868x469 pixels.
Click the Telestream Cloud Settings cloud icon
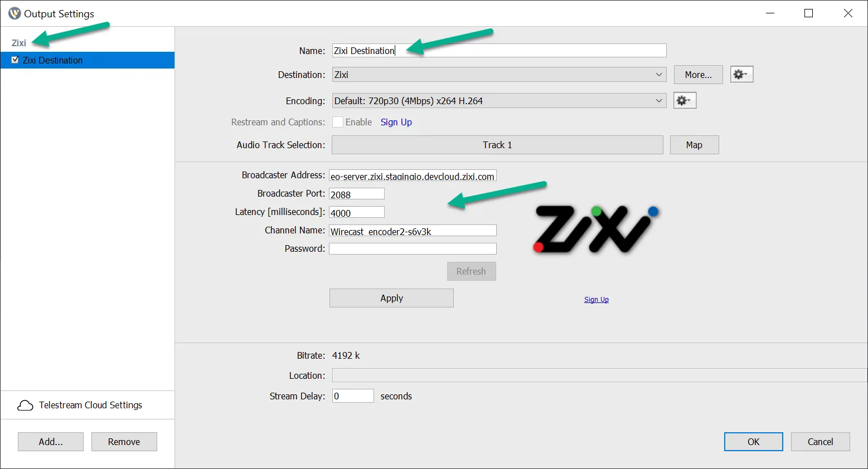click(25, 406)
